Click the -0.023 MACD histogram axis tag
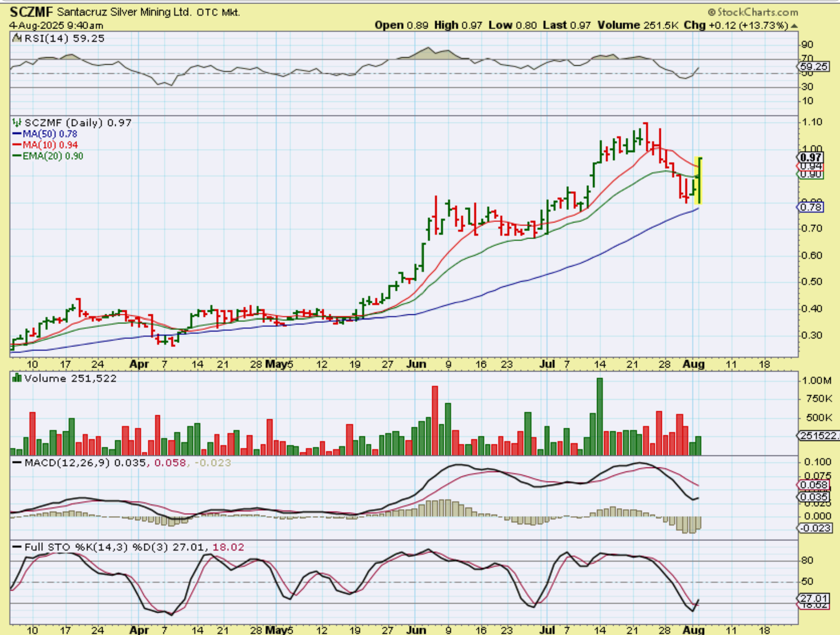Image resolution: width=840 pixels, height=635 pixels. (815, 528)
